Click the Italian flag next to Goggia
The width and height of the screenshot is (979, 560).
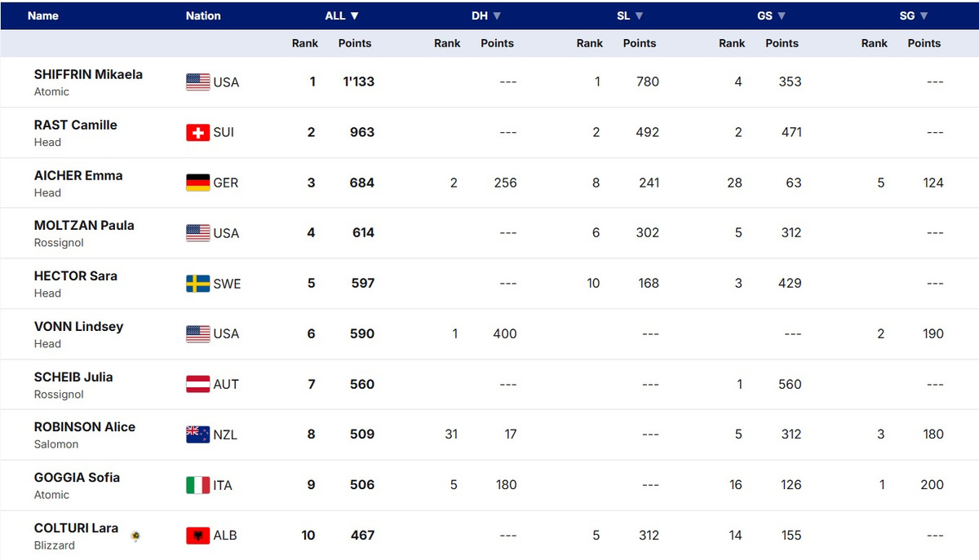pos(198,485)
